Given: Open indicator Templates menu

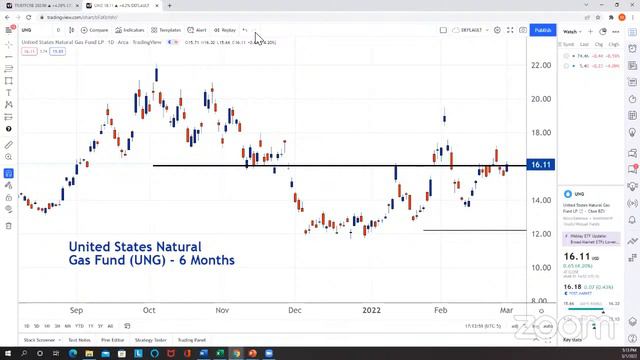Looking at the screenshot, I should coord(166,30).
